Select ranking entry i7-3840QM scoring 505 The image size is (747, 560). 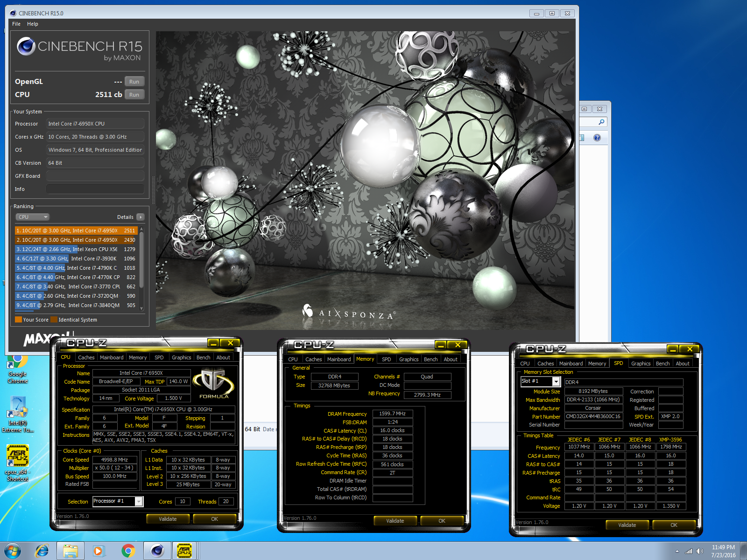pyautogui.click(x=76, y=305)
